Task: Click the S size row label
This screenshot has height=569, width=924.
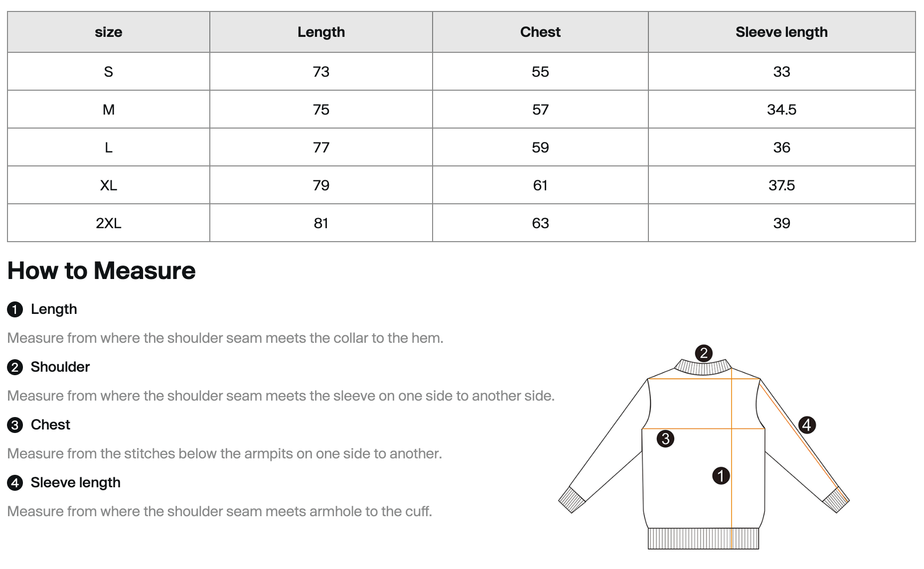Action: pos(108,72)
